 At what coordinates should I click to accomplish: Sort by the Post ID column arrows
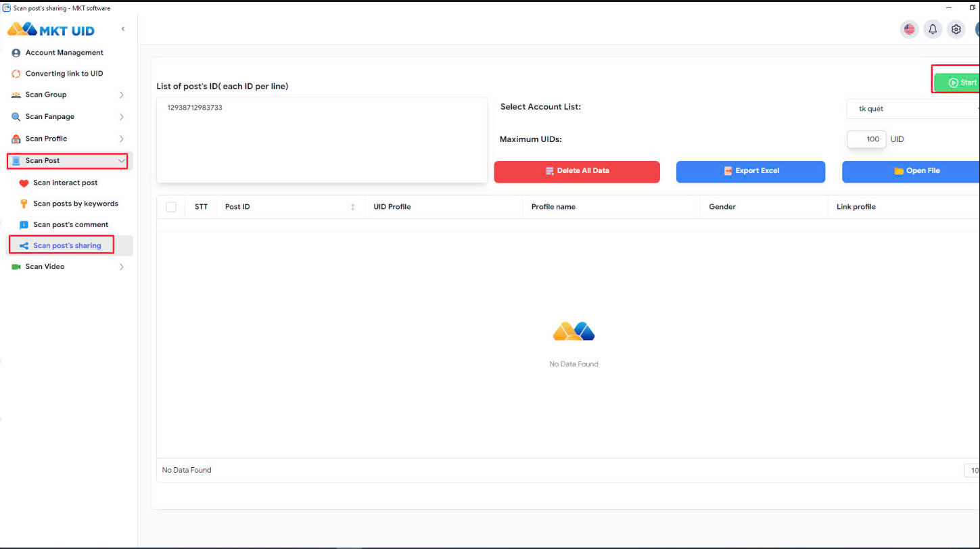(x=352, y=207)
